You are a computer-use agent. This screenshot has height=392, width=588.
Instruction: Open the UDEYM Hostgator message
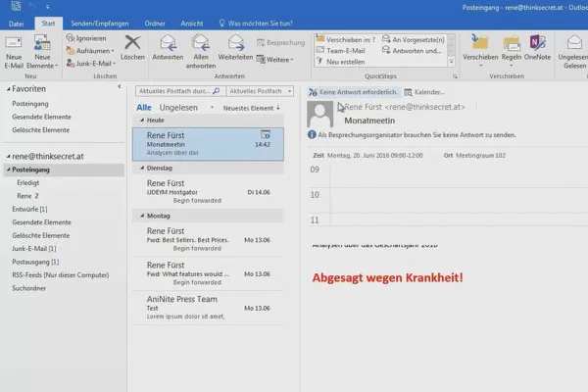[x=208, y=192]
